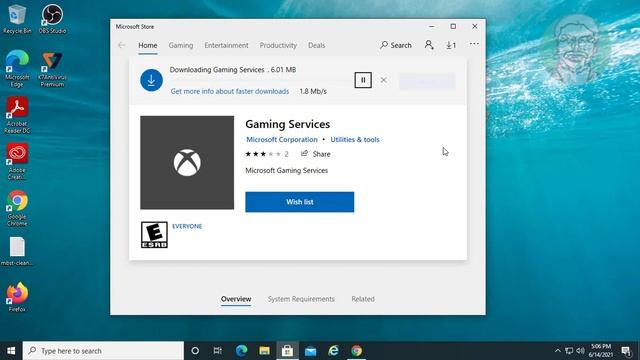Switch to the Entertainment tab

point(226,45)
